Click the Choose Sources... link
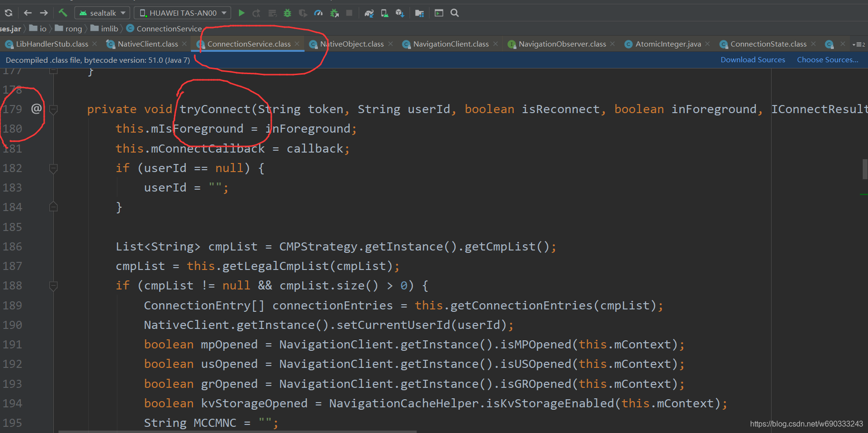 [828, 59]
